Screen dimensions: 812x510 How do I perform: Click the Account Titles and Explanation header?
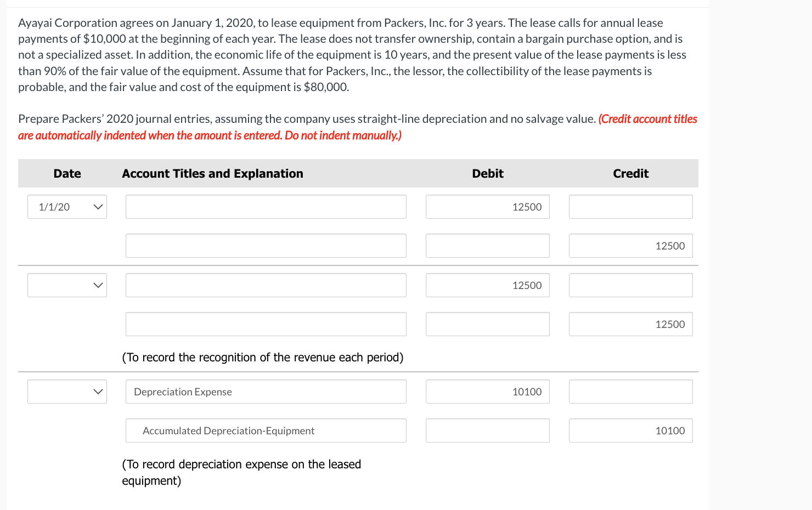point(212,174)
